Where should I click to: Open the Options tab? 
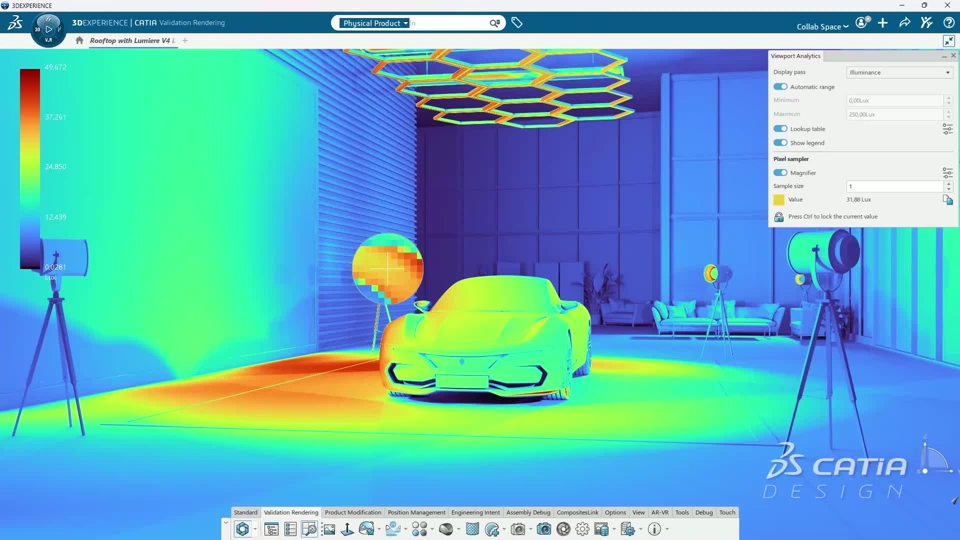tap(615, 512)
